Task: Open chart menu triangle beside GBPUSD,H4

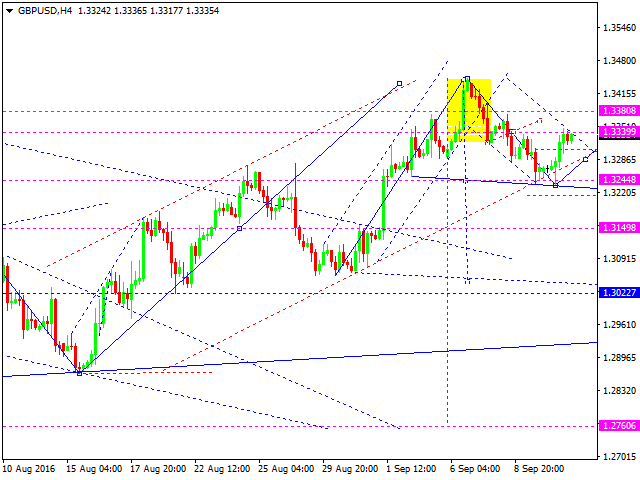Action: point(9,11)
